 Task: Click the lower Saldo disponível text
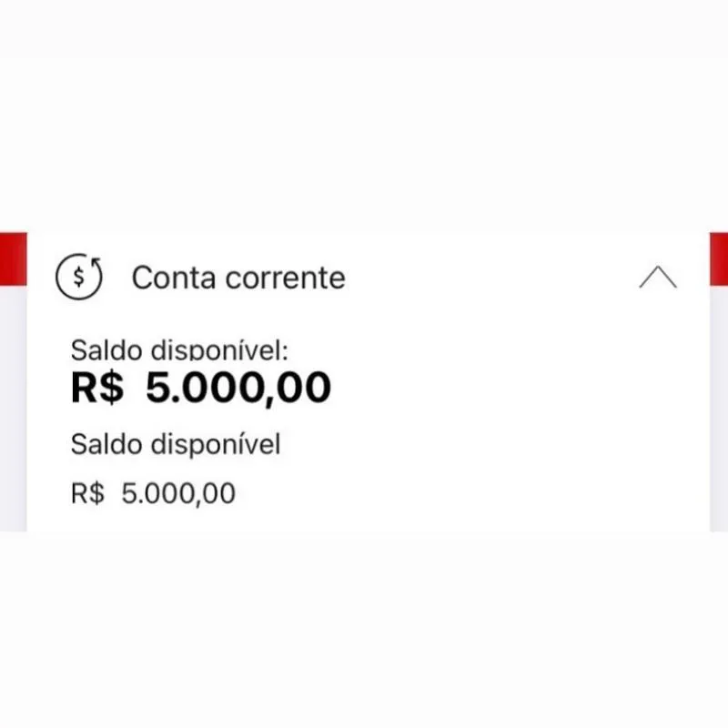click(x=176, y=445)
